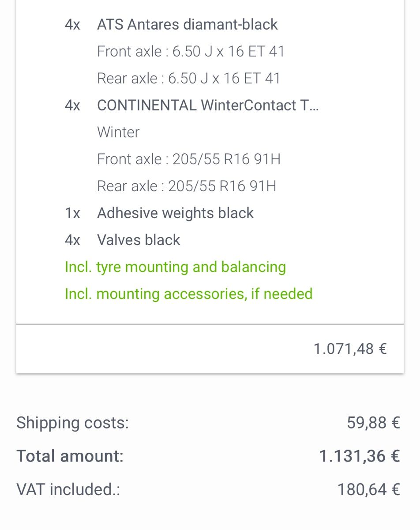Tap the bold Total amount label
The height and width of the screenshot is (530, 420).
[70, 456]
